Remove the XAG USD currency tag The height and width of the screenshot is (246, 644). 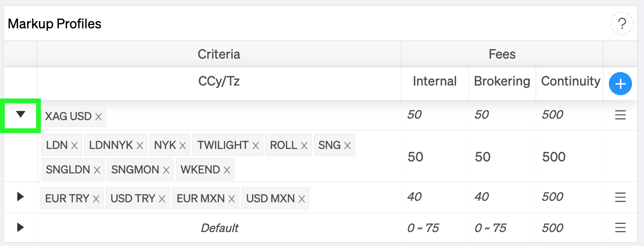[99, 116]
